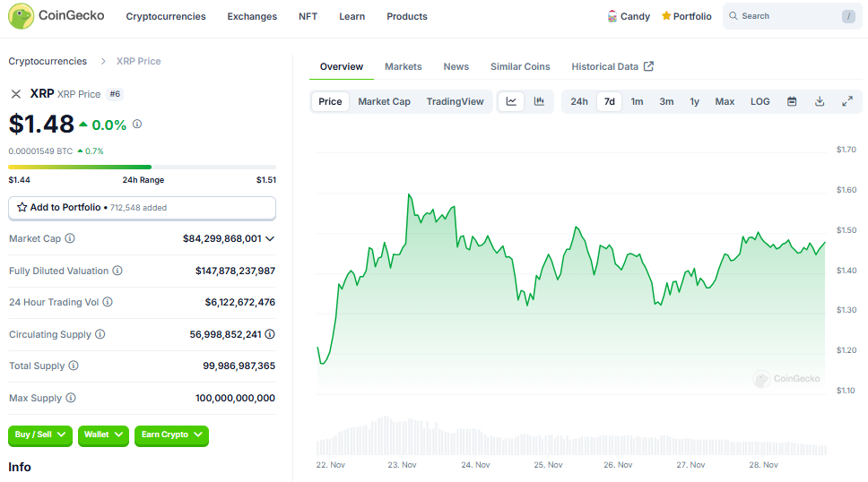Open Historical Data external link icon
The width and height of the screenshot is (868, 482).
pyautogui.click(x=649, y=66)
